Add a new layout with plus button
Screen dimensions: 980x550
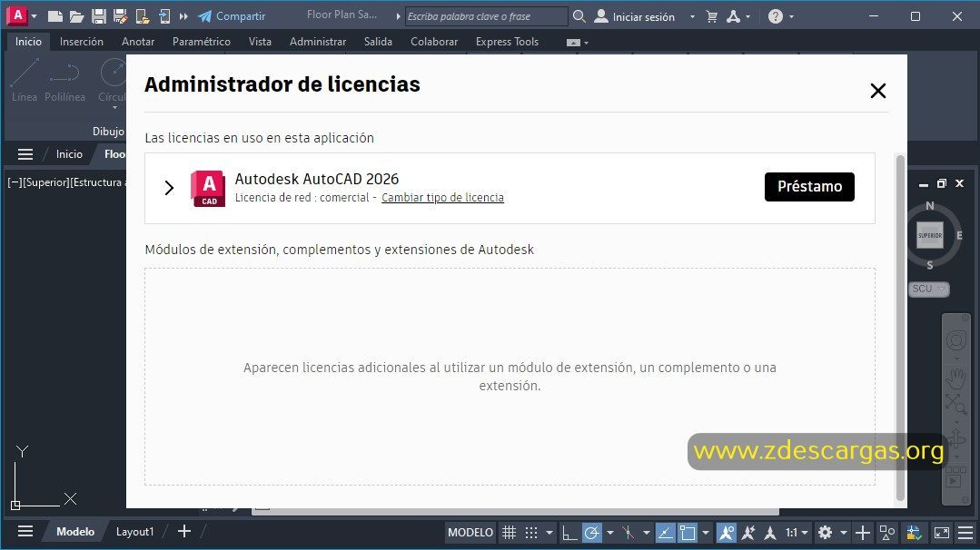pos(183,531)
